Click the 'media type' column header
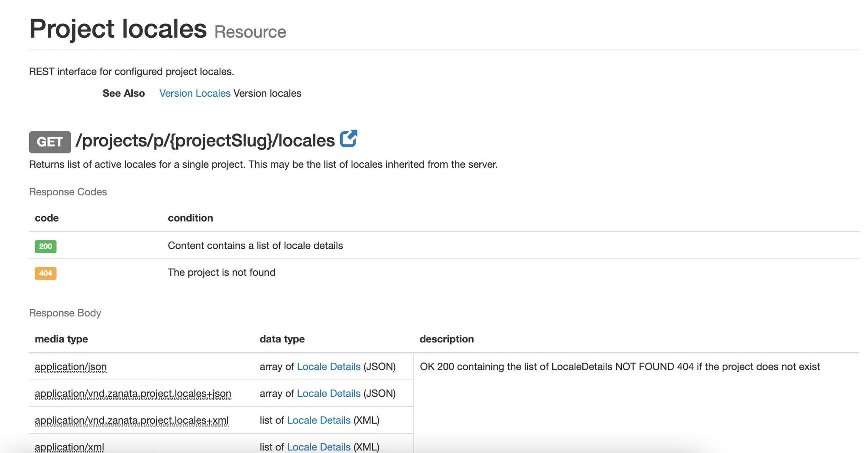The image size is (868, 453). coord(61,339)
